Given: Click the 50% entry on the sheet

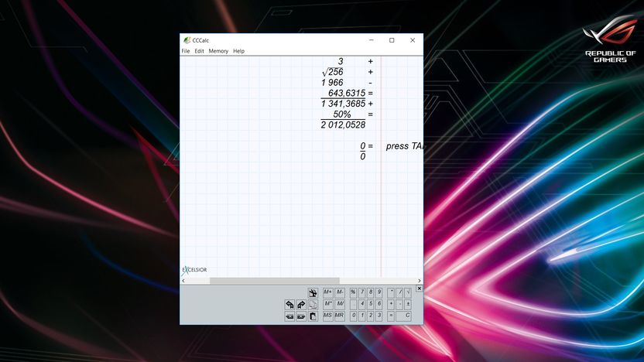Looking at the screenshot, I should [x=341, y=114].
